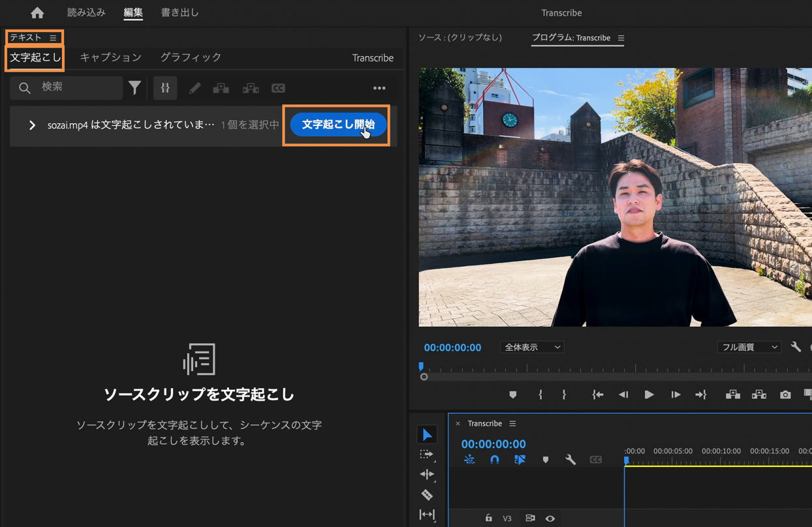Open the three-dot more options menu
Viewport: 812px width, 527px height.
pos(379,88)
